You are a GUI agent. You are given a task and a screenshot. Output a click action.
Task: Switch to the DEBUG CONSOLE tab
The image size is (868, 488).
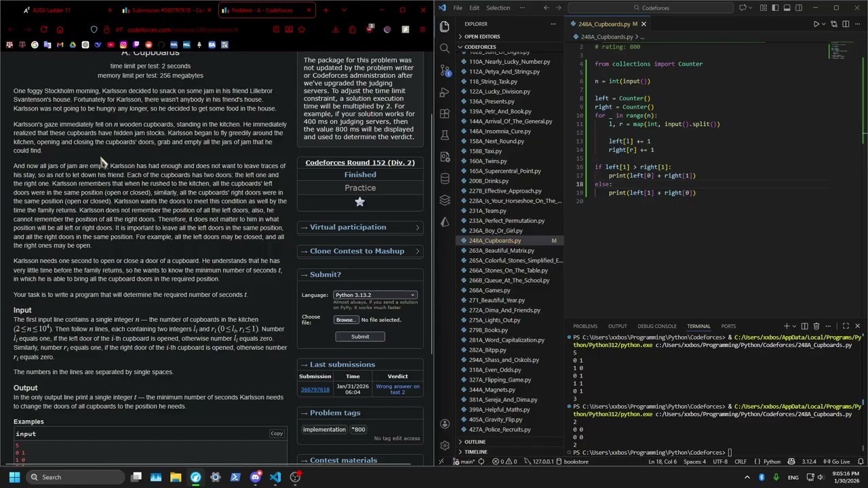point(656,326)
